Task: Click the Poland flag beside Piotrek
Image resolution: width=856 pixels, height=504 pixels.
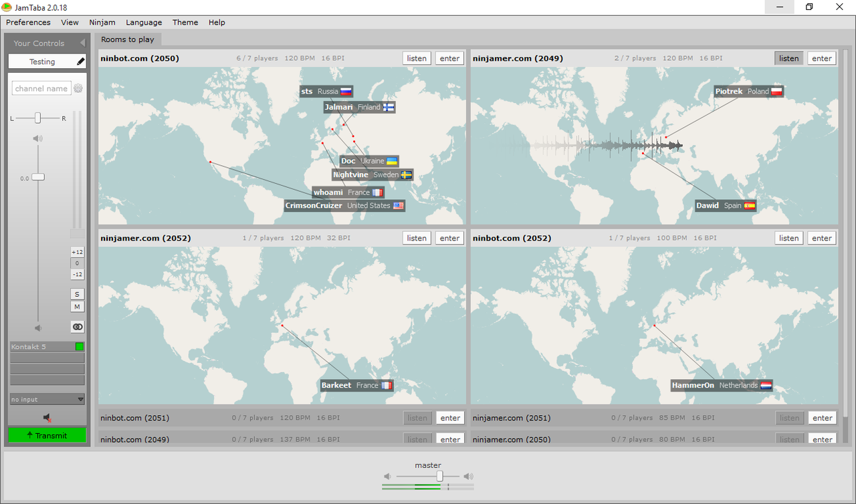Action: click(776, 92)
